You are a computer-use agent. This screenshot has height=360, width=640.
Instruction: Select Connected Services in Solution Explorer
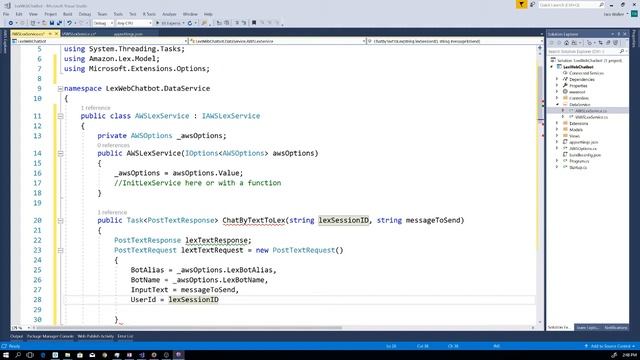click(587, 73)
